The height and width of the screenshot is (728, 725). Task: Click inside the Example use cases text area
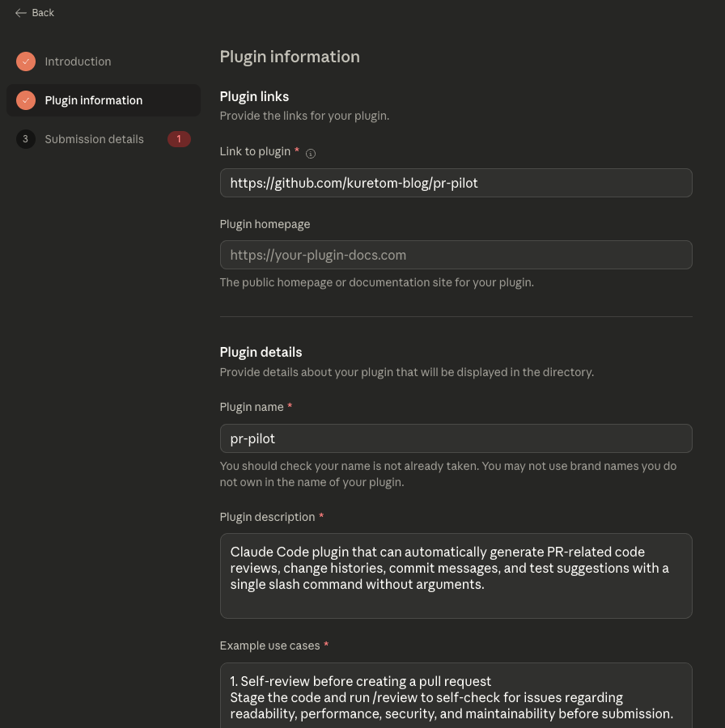pos(456,696)
